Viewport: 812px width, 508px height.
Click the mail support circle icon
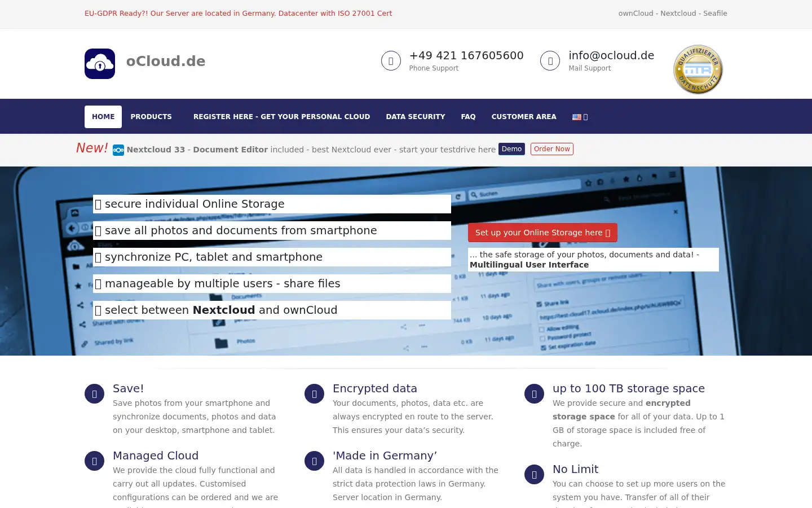click(550, 60)
